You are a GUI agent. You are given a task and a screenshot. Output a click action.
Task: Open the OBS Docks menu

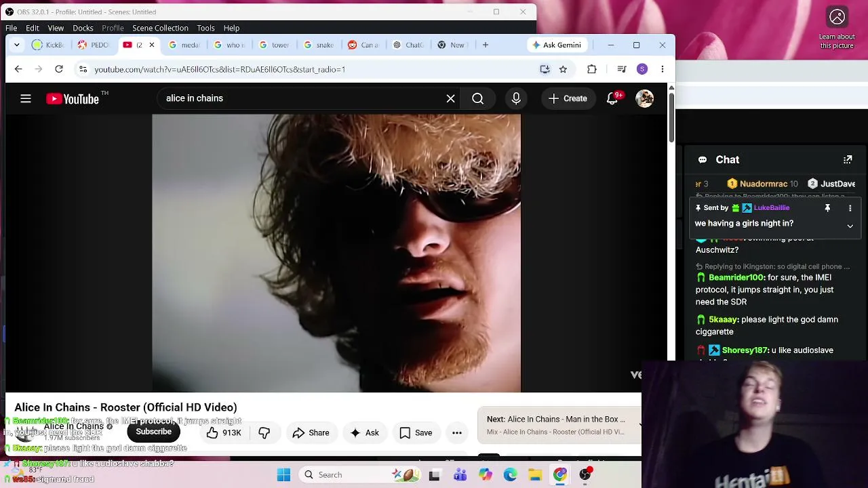point(83,28)
